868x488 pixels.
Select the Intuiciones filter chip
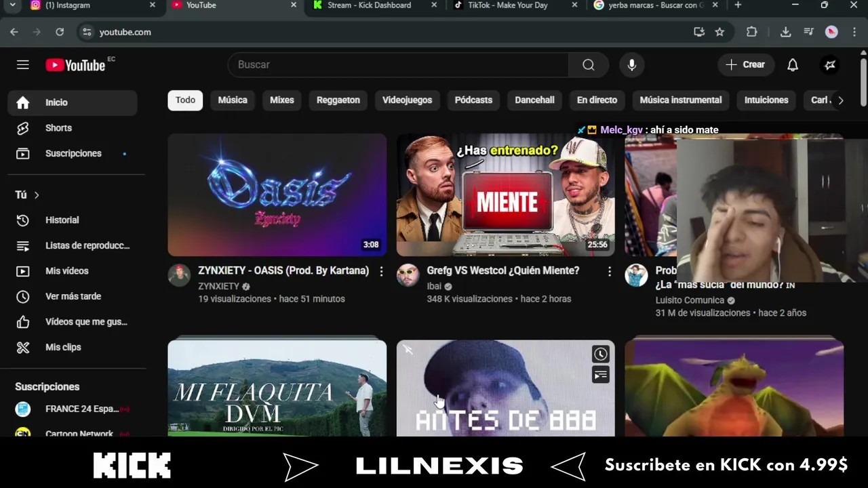tap(766, 100)
